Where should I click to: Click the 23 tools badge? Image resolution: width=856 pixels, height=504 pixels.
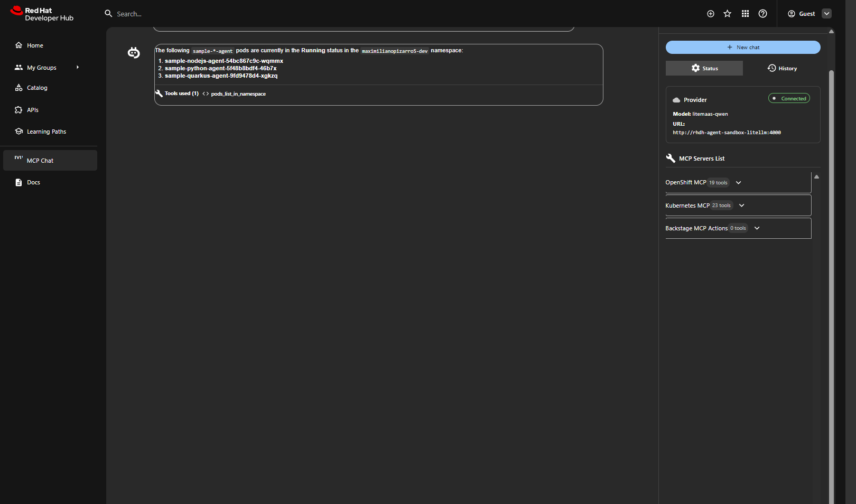[x=721, y=206]
